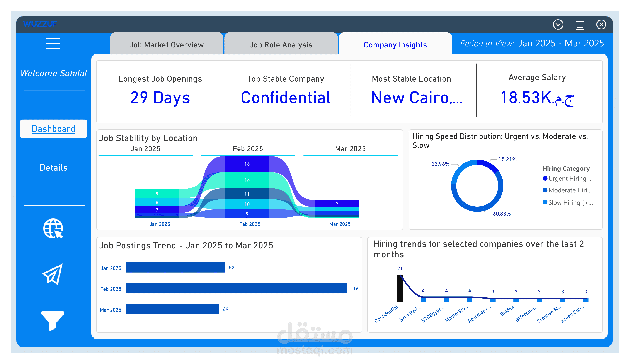The width and height of the screenshot is (630, 364).
Task: Select the Feb 2025 column header in stability chart
Action: (x=248, y=149)
